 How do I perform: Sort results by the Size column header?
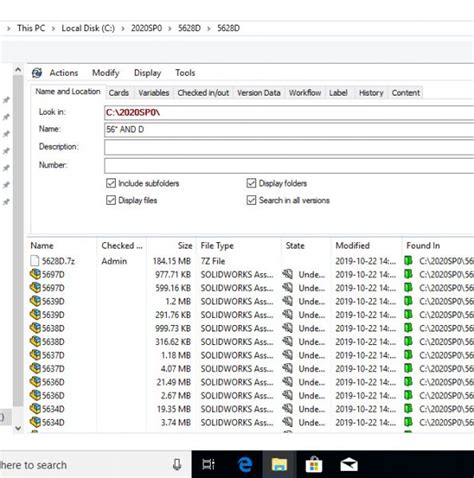point(171,246)
